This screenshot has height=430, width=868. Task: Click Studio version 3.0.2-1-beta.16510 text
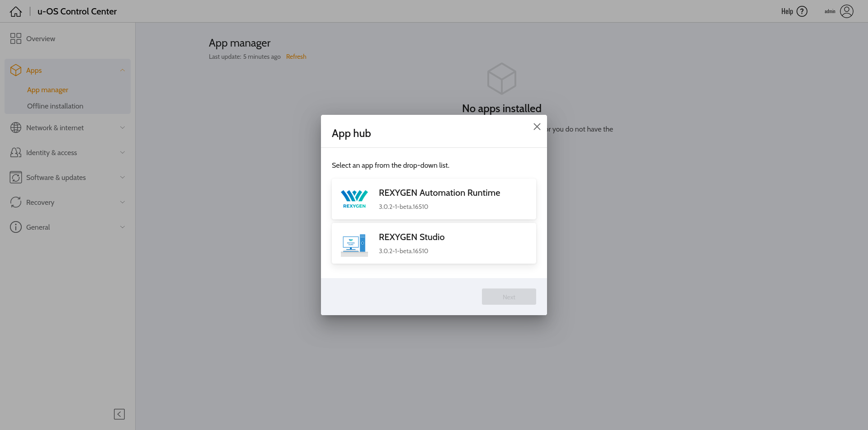(403, 251)
